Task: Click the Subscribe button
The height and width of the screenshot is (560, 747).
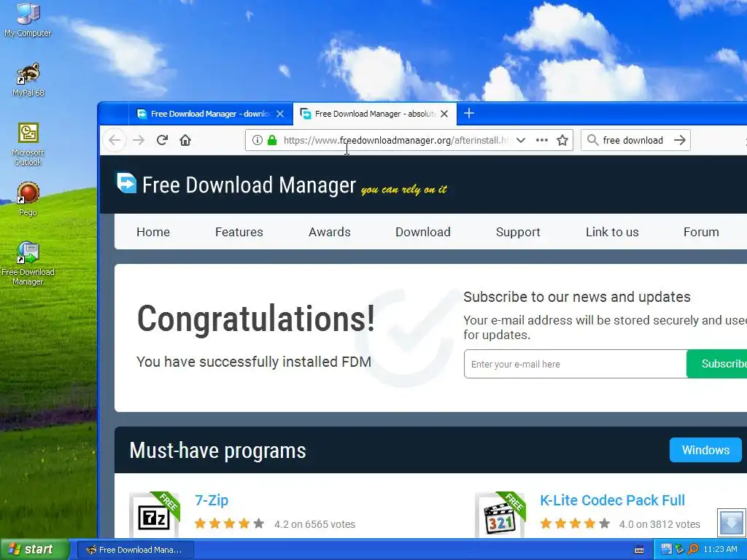Action: coord(716,364)
